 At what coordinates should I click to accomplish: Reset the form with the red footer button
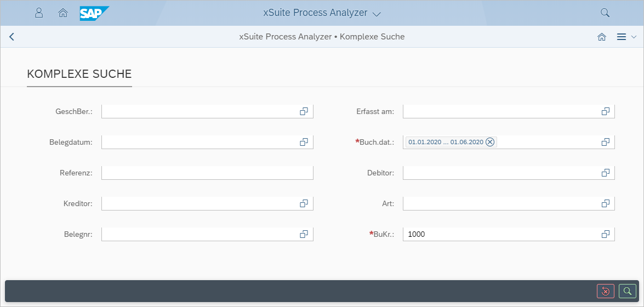606,291
